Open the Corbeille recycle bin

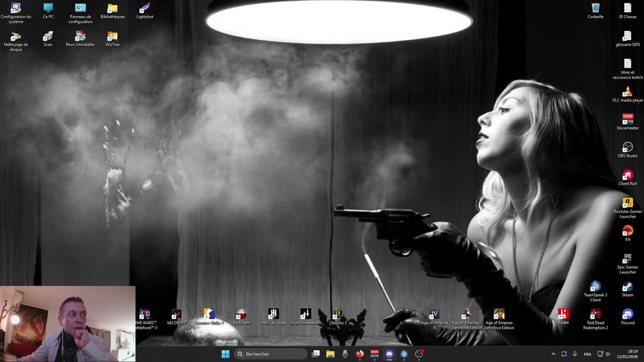click(596, 11)
